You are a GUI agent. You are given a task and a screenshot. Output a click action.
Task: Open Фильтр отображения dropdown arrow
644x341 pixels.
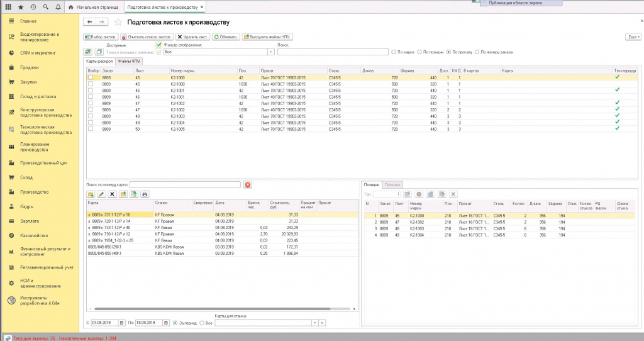coord(271,52)
